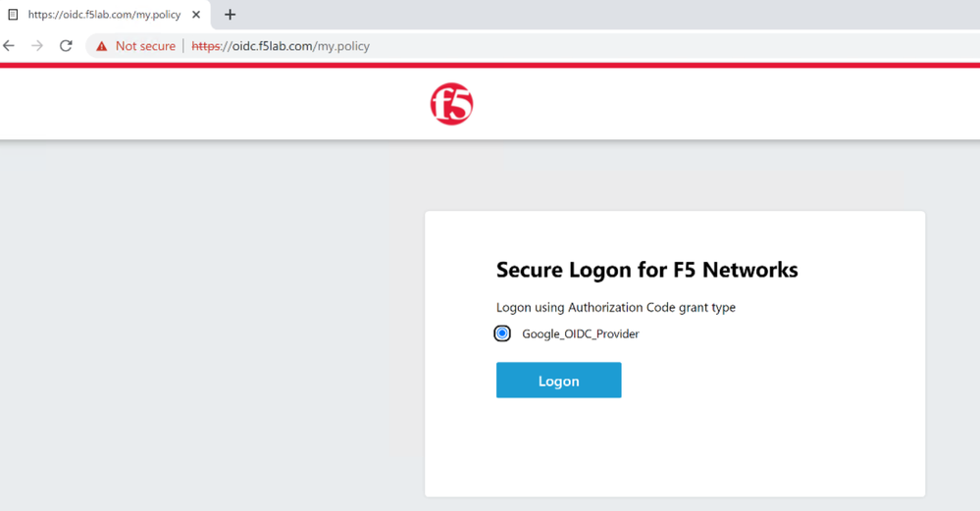Viewport: 980px width, 511px height.
Task: Click the "Not secure" label
Action: (145, 46)
